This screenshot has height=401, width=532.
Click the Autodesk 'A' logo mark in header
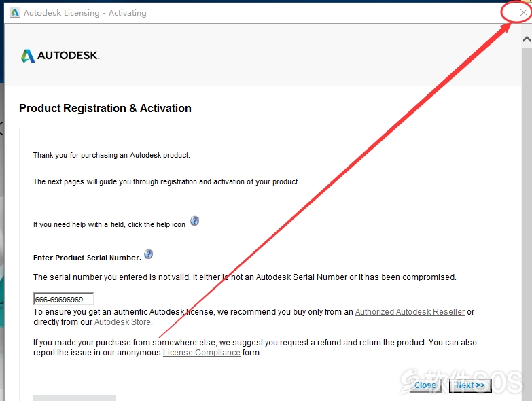click(x=28, y=56)
